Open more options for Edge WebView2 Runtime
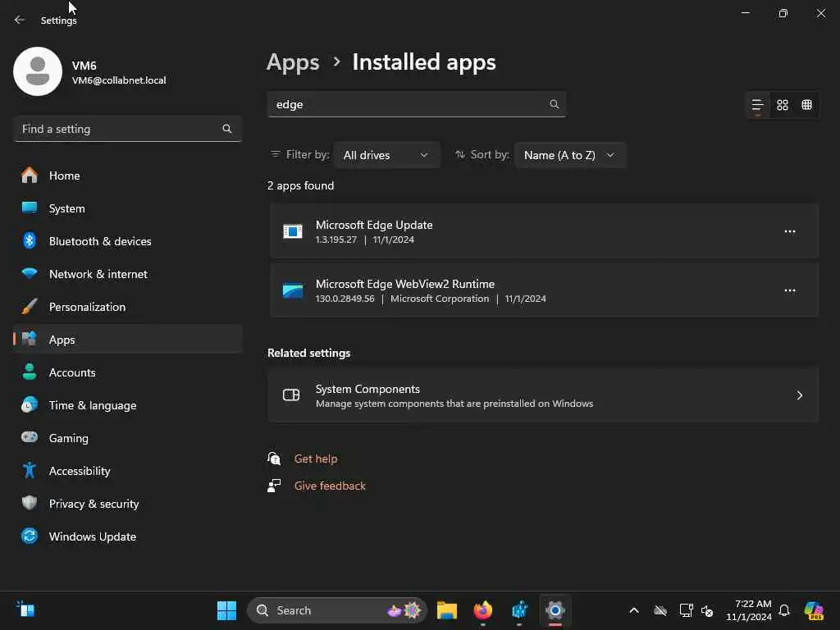The height and width of the screenshot is (630, 840). [x=790, y=290]
